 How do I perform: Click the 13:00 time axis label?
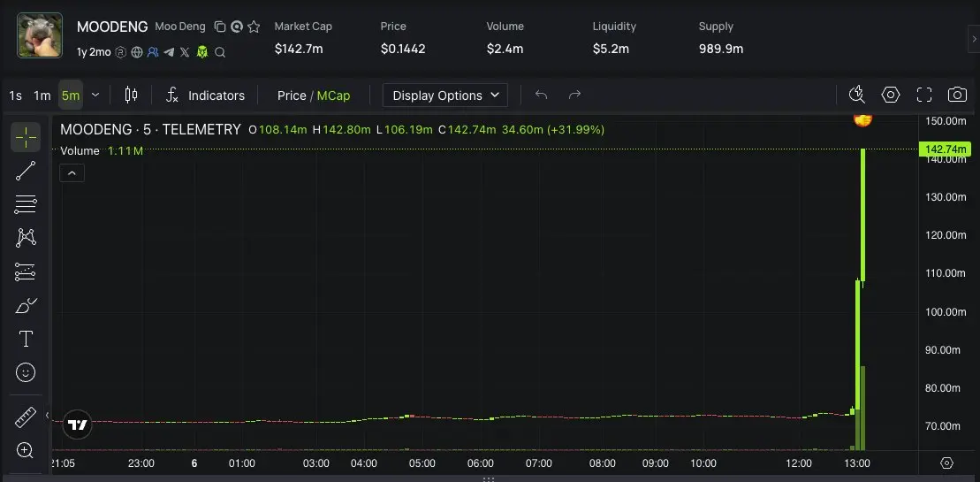tap(857, 463)
